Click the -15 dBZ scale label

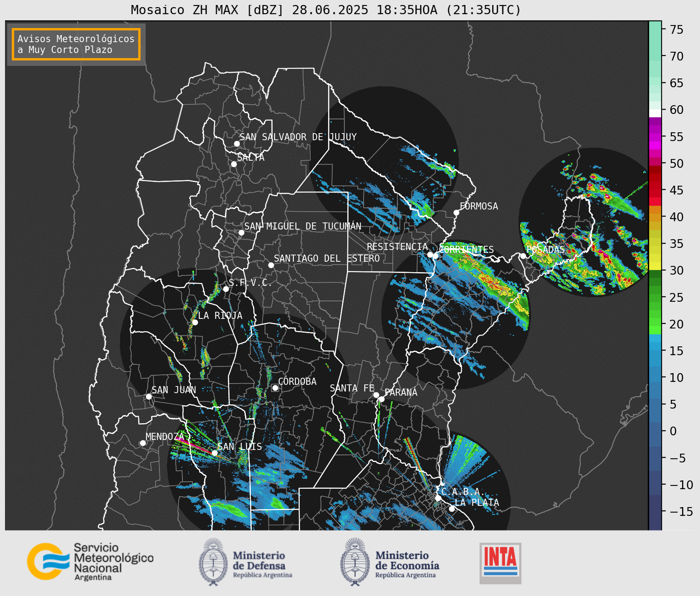681,512
